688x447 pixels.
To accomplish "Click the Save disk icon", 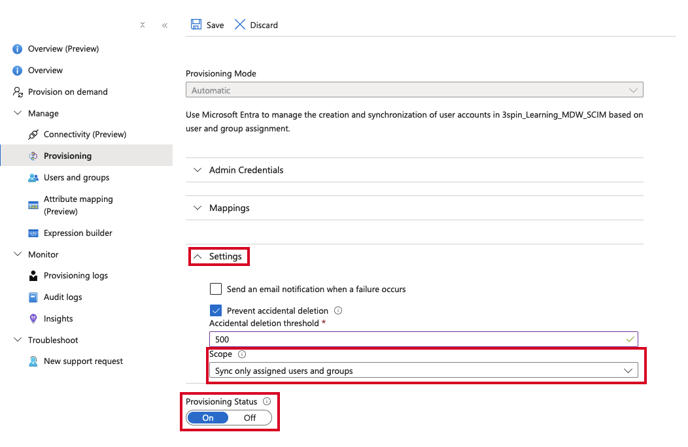I will [x=196, y=25].
